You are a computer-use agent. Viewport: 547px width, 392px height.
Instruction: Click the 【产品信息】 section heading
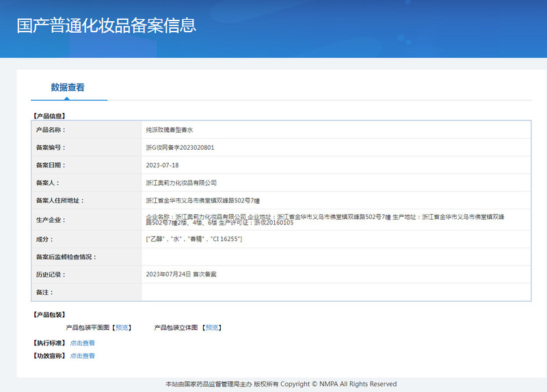49,116
